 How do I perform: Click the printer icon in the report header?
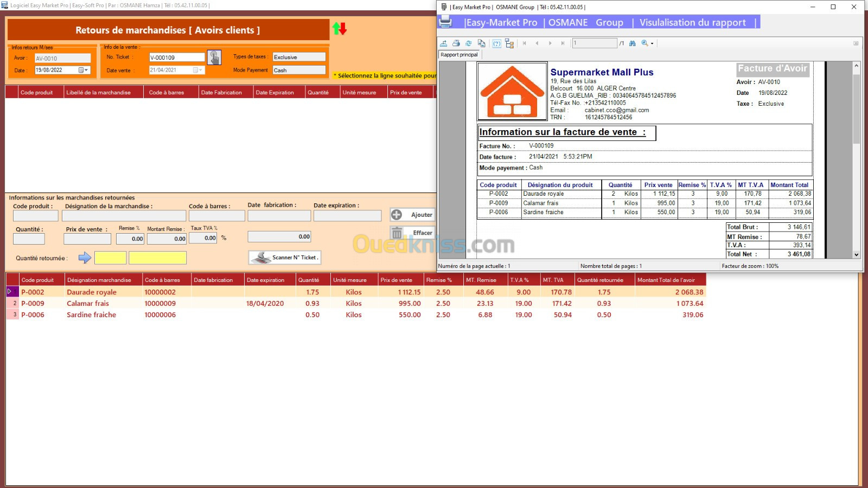coord(445,22)
